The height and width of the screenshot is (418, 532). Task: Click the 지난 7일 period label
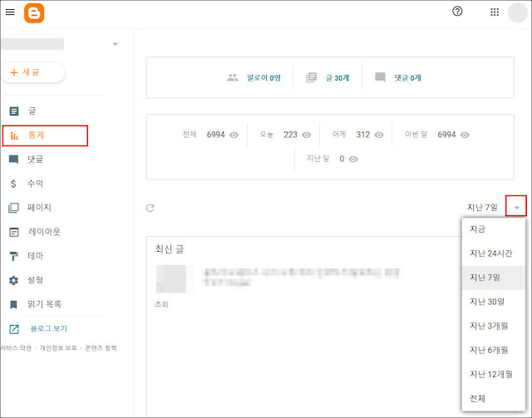click(482, 207)
